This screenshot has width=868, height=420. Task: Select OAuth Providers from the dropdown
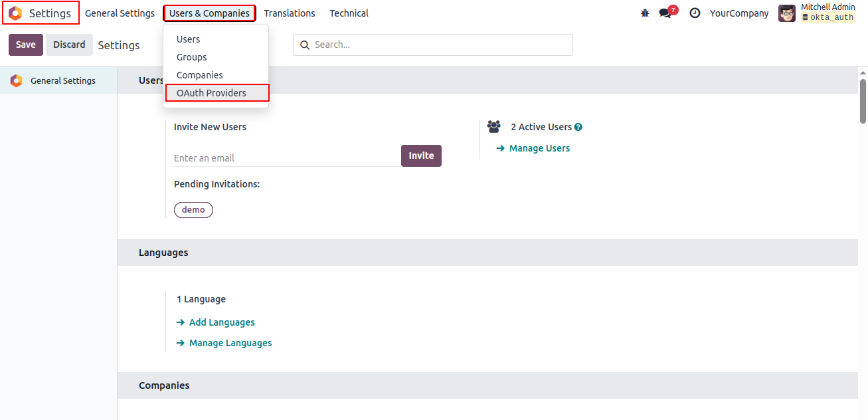click(217, 93)
